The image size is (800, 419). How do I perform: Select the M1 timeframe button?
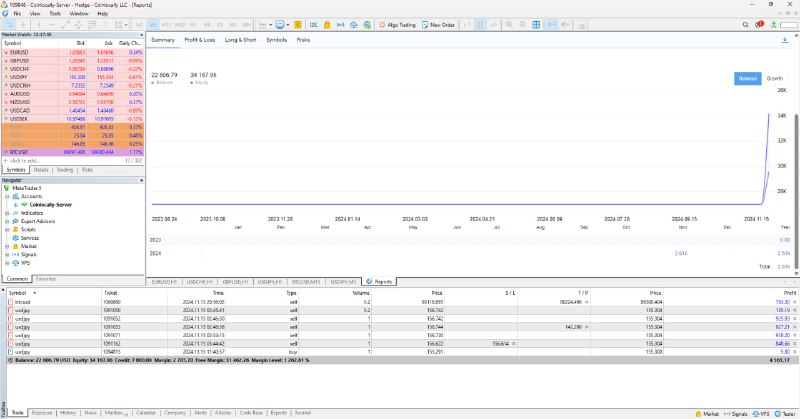[139, 24]
